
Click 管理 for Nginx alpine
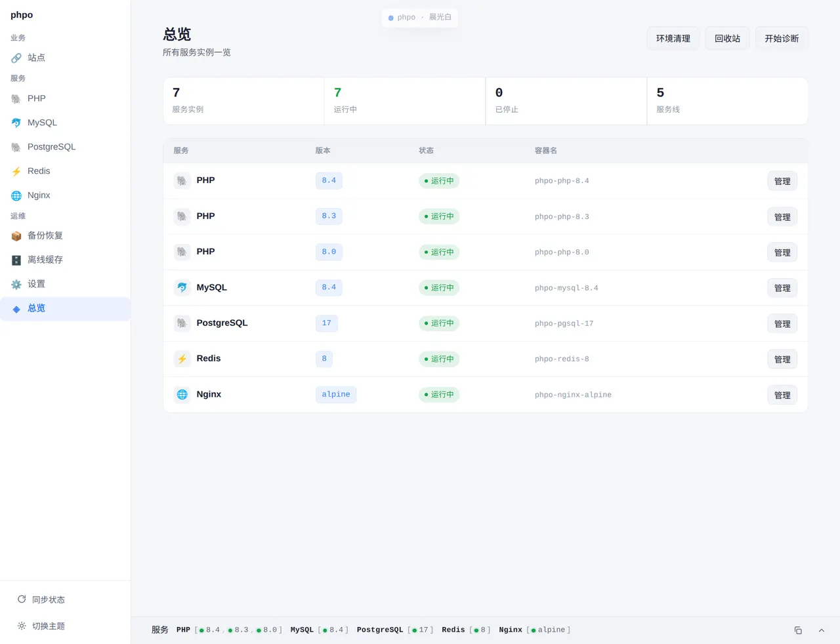(x=782, y=395)
